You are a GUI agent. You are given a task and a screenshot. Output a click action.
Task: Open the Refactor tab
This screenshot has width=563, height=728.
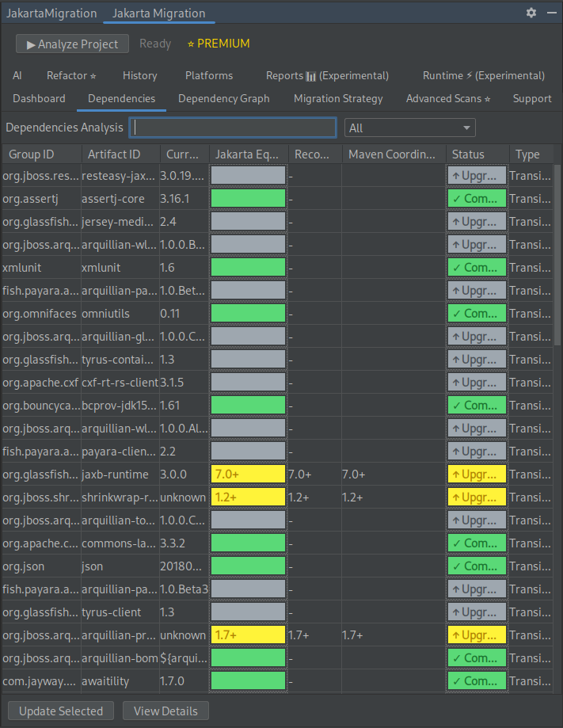click(71, 76)
